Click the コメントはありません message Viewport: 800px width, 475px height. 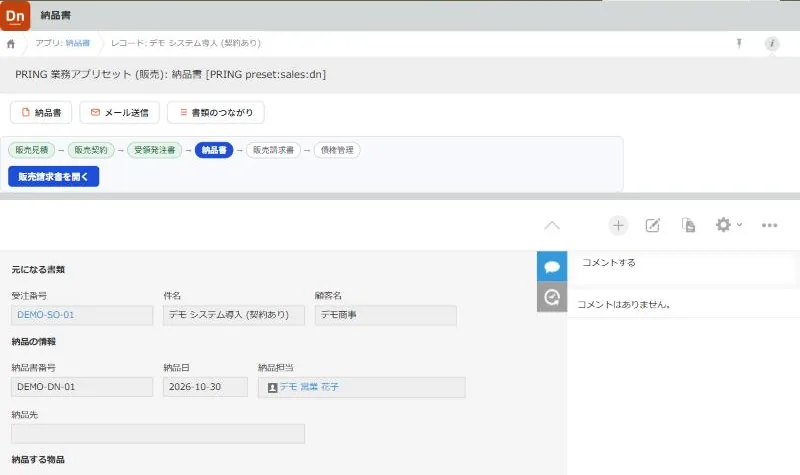tap(623, 305)
